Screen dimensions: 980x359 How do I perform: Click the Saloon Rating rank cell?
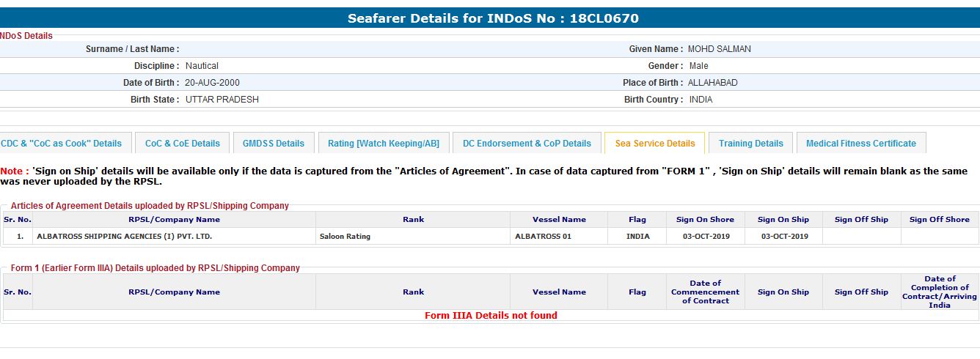tap(345, 237)
